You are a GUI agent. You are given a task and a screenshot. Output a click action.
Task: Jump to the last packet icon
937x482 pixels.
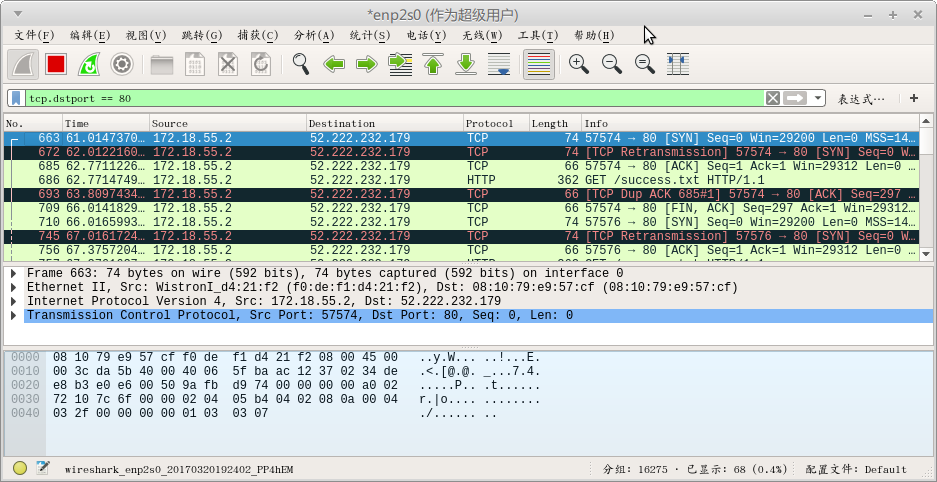point(466,64)
